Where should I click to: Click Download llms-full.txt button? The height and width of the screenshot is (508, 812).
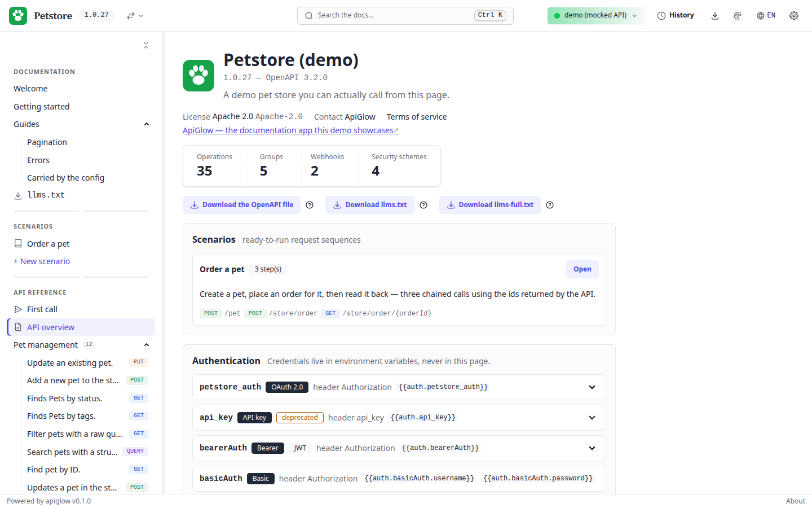pyautogui.click(x=490, y=205)
